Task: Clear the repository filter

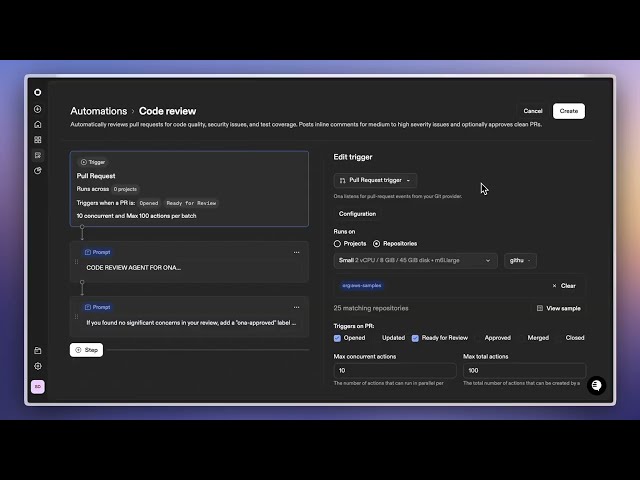Action: [564, 286]
